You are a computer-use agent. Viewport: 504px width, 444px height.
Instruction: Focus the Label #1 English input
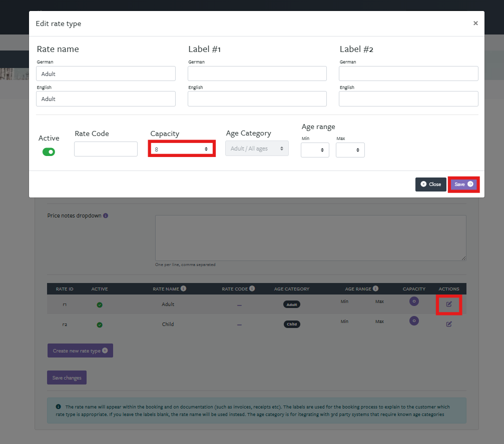click(x=257, y=98)
